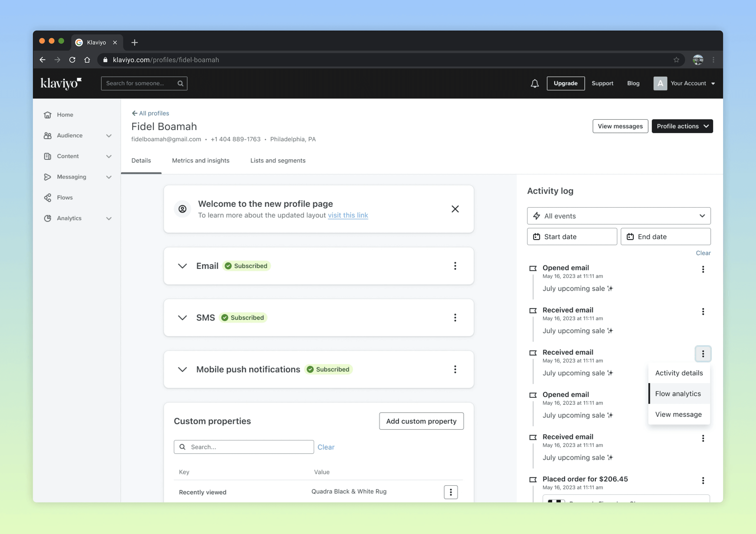Open SMS section three-dot menu
Image resolution: width=756 pixels, height=534 pixels.
(x=455, y=318)
